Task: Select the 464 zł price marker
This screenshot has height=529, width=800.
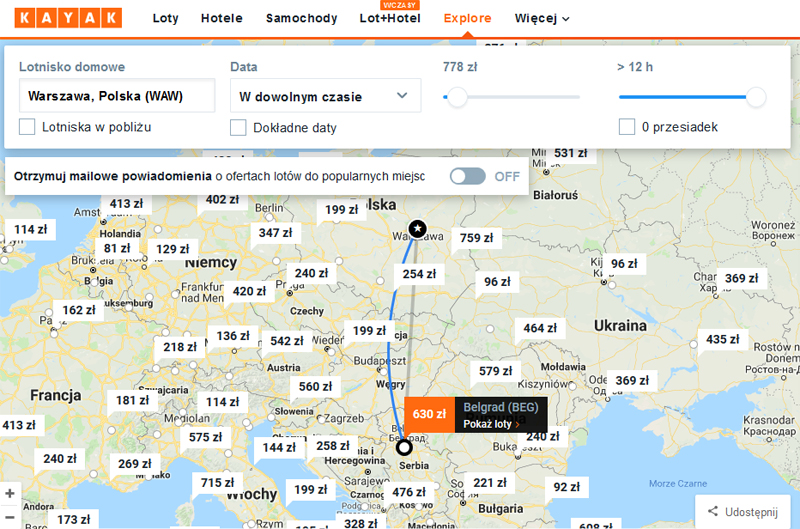Action: click(x=540, y=329)
